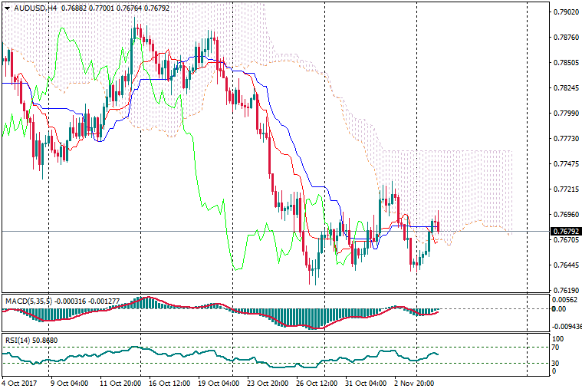582x392 pixels.
Task: Click the MACD(5,35,5) indicator label
Action: [x=28, y=299]
